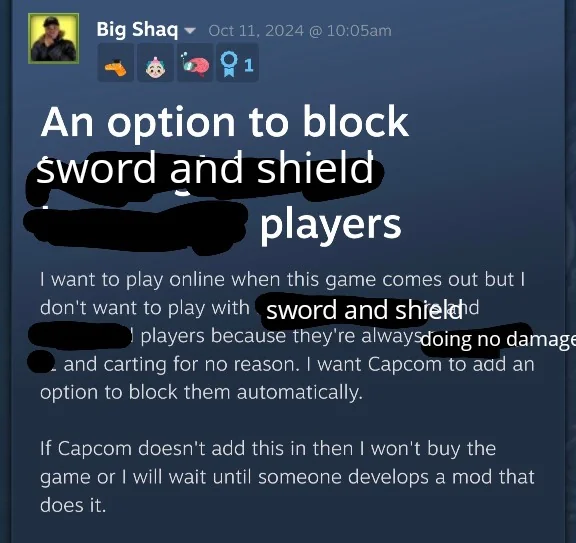Viewport: 576px width, 543px height.
Task: Click the black scribble left of title players
Action: (x=136, y=226)
